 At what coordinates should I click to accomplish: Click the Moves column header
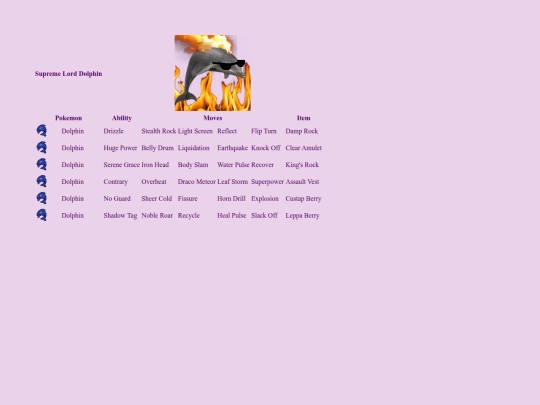(213, 118)
